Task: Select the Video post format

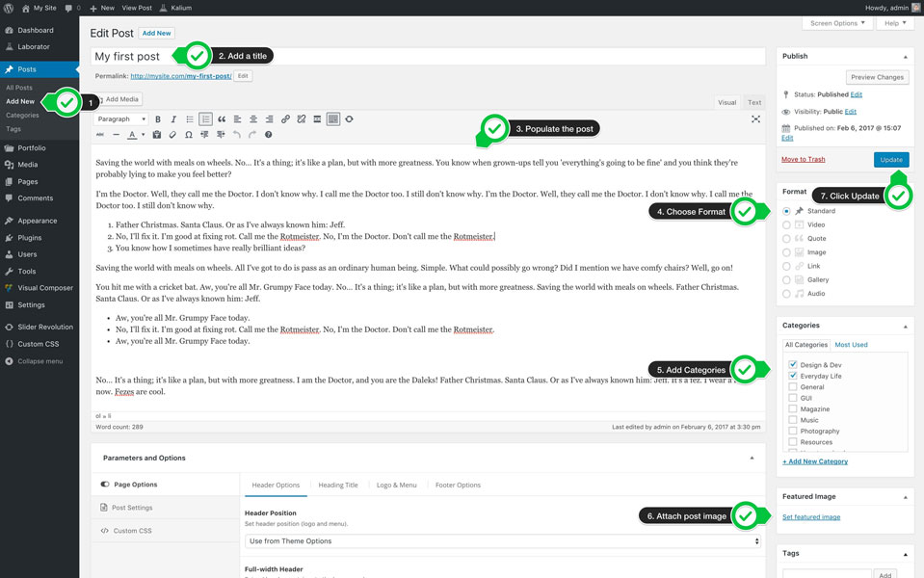Action: [786, 224]
